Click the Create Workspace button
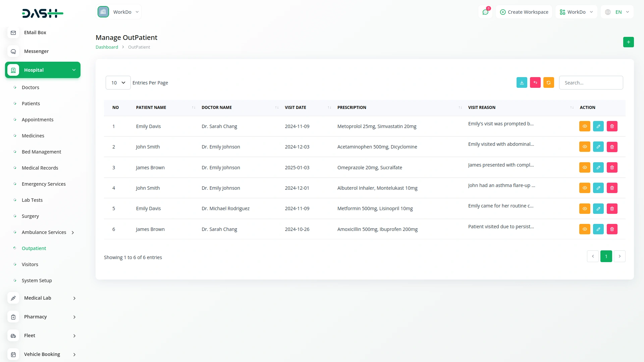 coord(524,12)
